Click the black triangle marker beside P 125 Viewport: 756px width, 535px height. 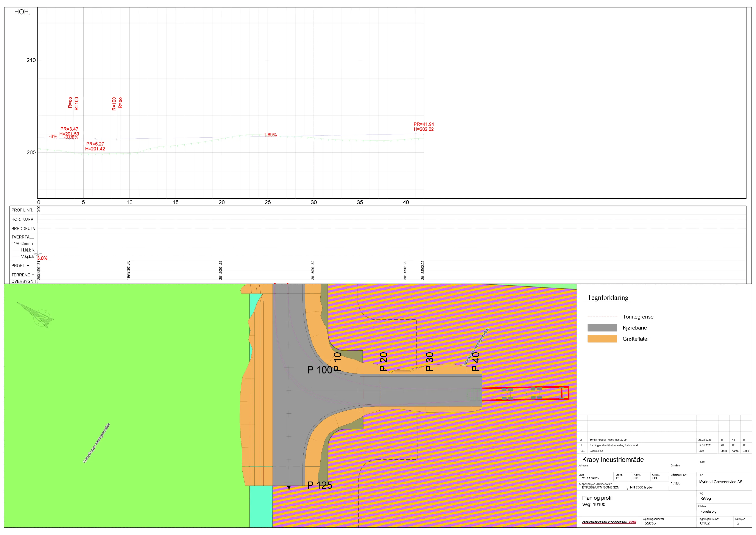[x=289, y=488]
